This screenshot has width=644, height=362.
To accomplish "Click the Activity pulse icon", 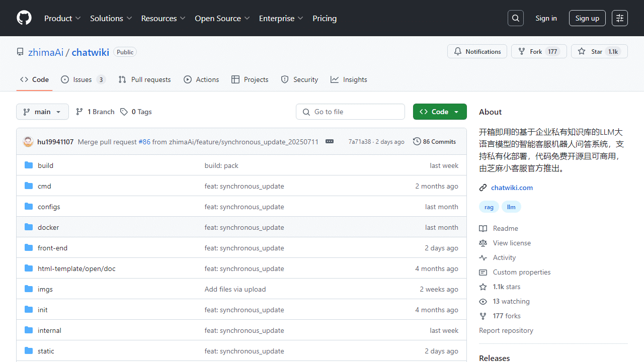I will (483, 257).
